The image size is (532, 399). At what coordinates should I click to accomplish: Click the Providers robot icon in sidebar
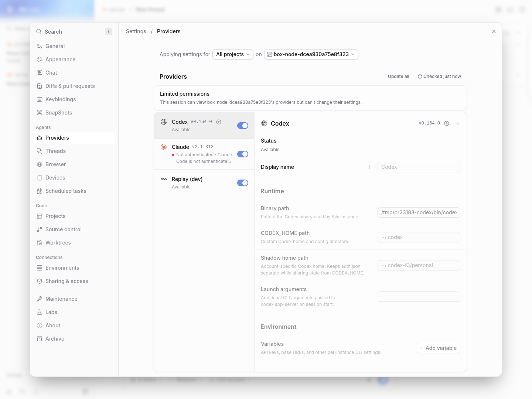[x=40, y=138]
